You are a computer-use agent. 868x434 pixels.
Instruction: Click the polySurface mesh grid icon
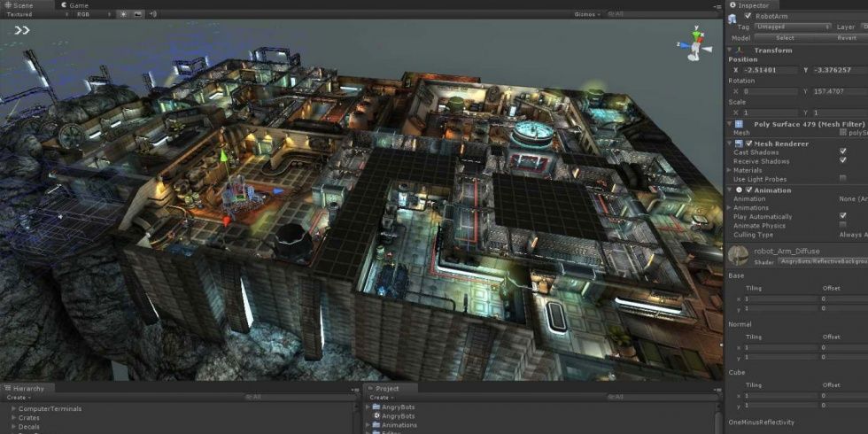(x=842, y=133)
